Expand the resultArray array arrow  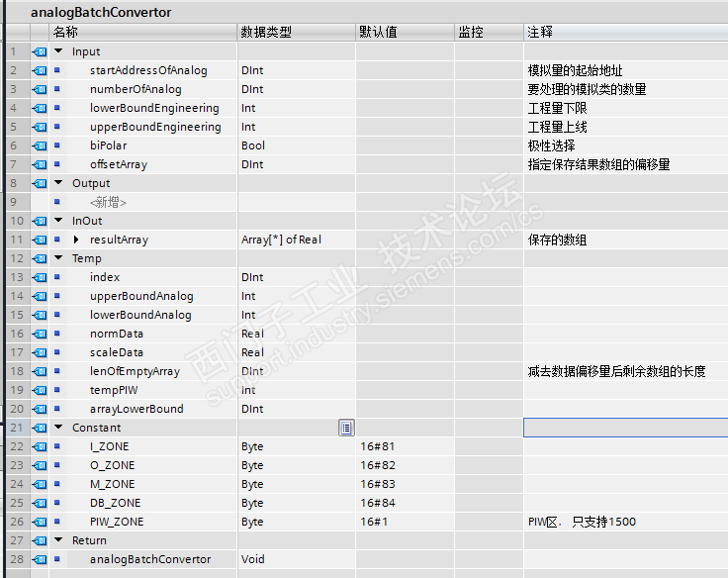(76, 240)
